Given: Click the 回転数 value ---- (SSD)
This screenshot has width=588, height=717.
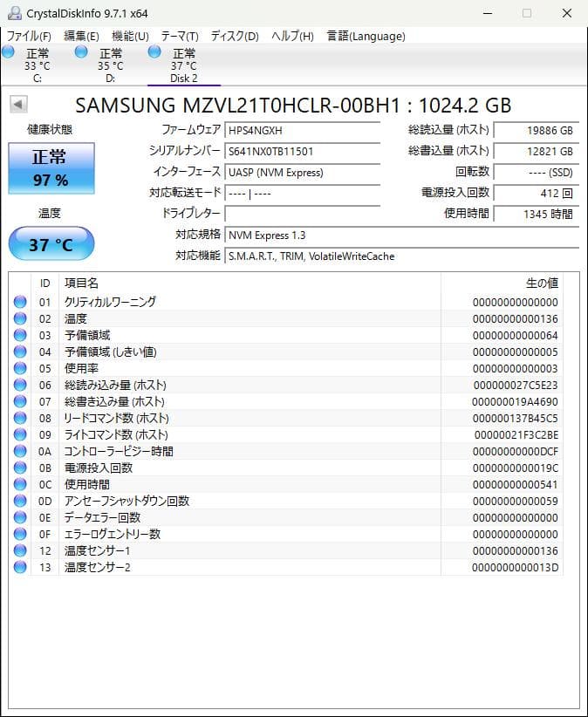Looking at the screenshot, I should pyautogui.click(x=537, y=173).
